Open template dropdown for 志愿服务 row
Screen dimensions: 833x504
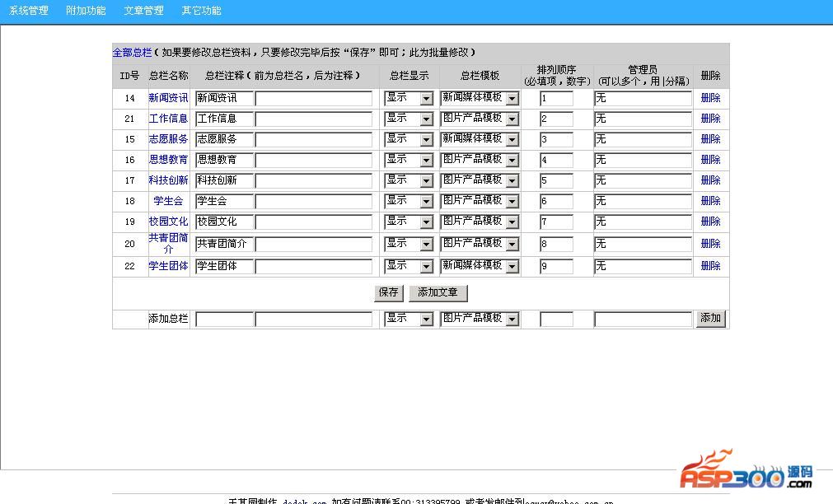point(480,139)
